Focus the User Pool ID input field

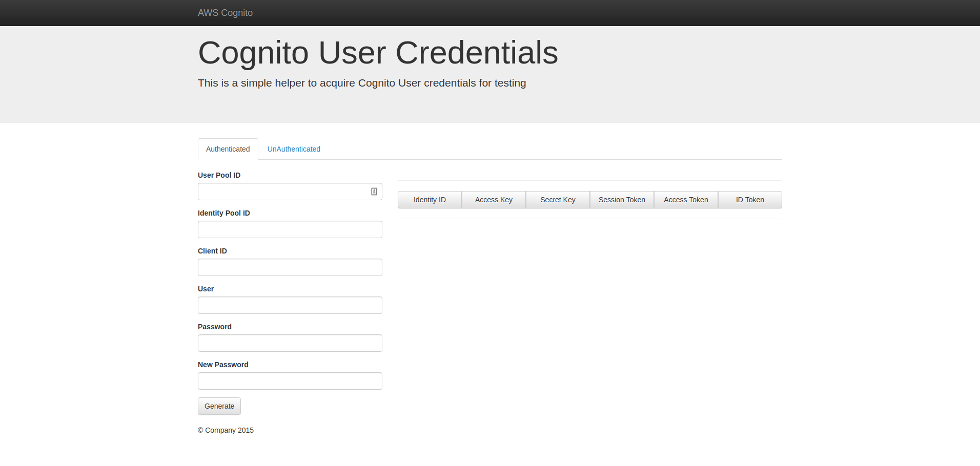point(290,192)
